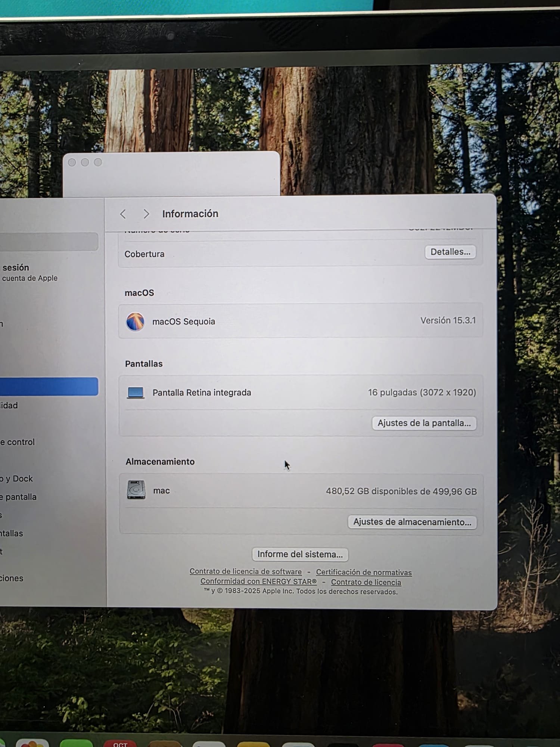Open the 'e control' sidebar section
Image resolution: width=560 pixels, height=747 pixels.
[18, 442]
